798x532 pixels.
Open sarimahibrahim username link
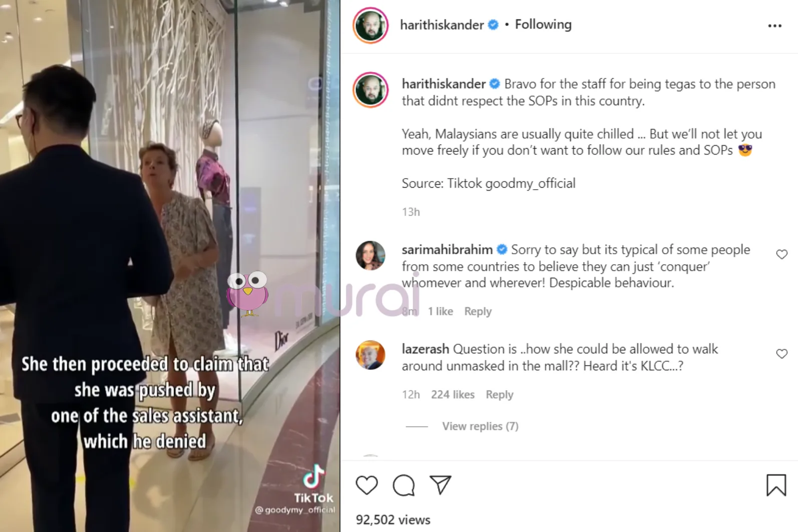point(447,249)
